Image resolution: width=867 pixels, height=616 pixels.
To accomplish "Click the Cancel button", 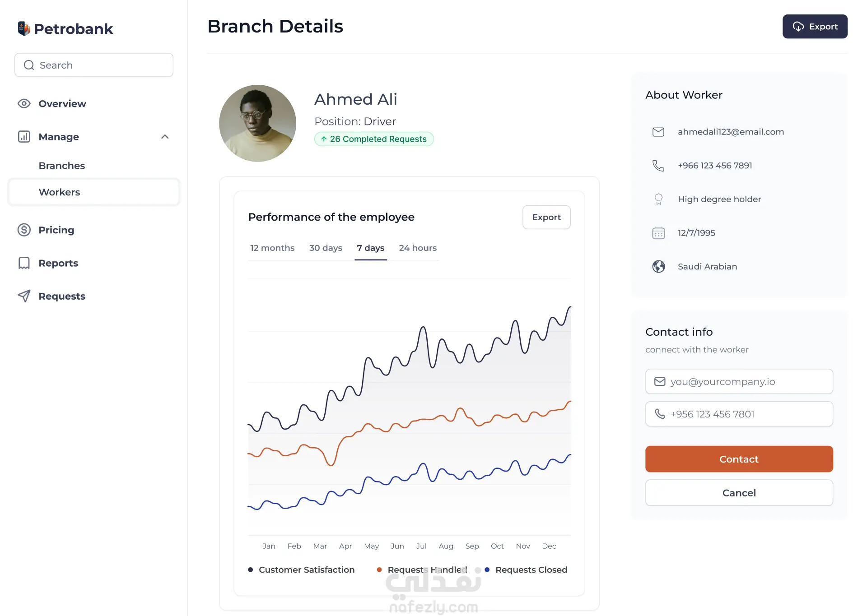I will pyautogui.click(x=739, y=493).
